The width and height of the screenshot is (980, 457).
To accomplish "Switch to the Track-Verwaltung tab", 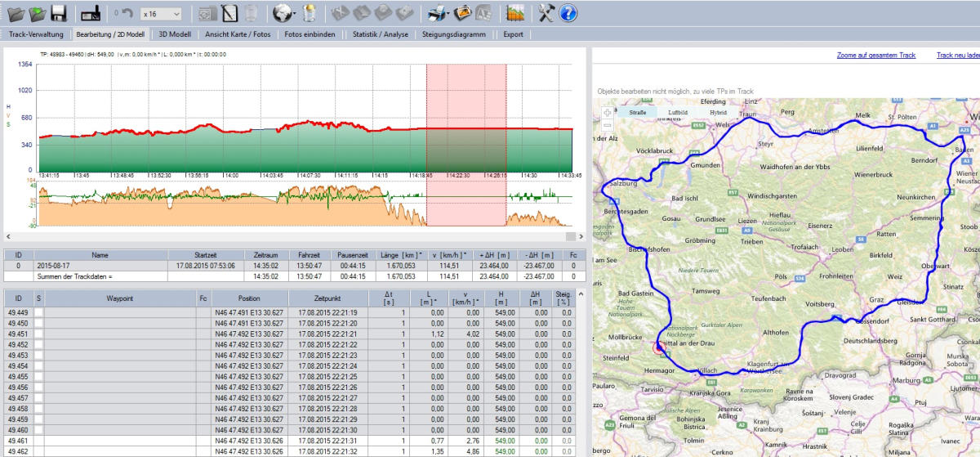I will 36,34.
